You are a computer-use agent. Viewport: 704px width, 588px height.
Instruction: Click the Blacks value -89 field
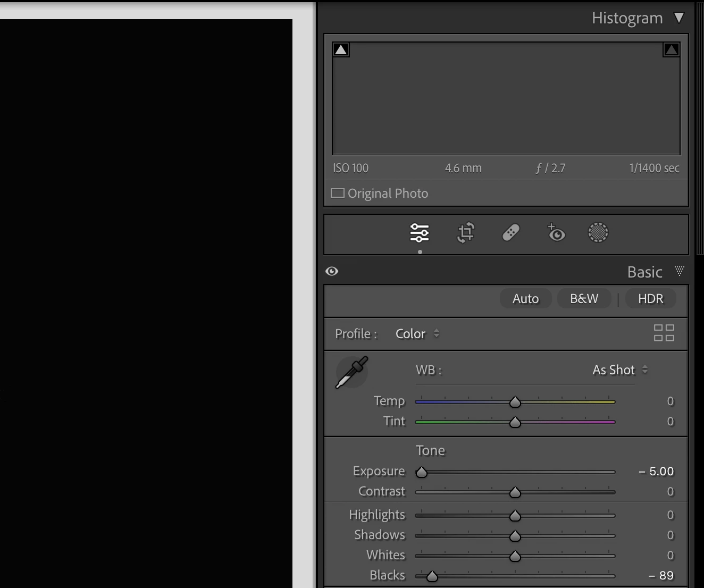661,576
